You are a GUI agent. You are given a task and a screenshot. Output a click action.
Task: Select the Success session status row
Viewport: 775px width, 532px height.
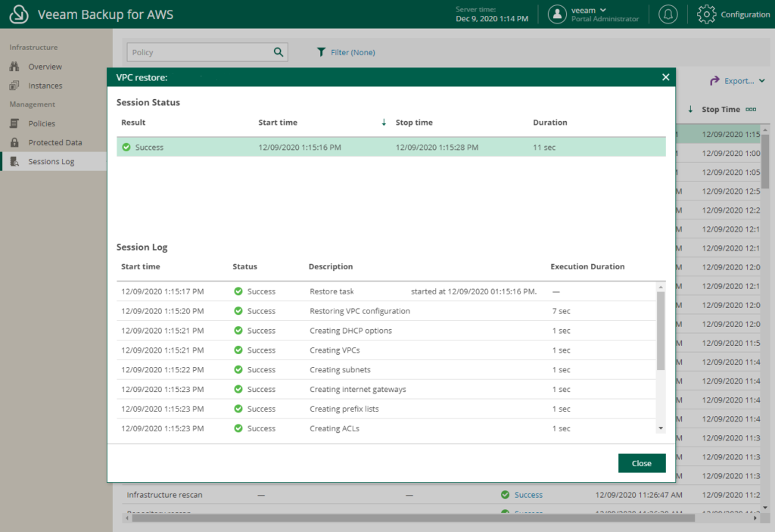(x=391, y=148)
